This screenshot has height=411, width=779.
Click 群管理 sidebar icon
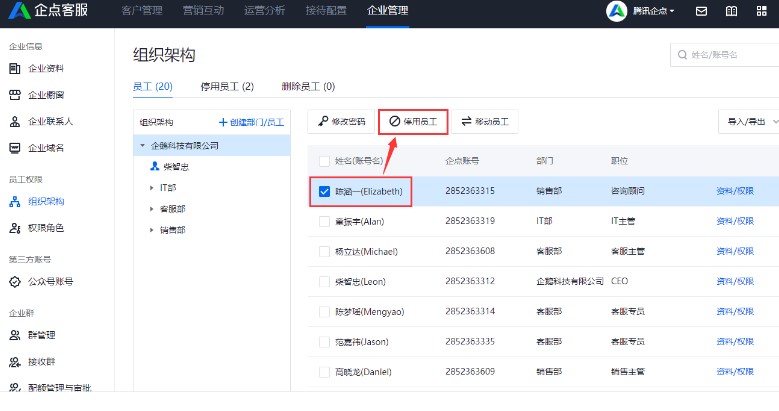tap(15, 335)
